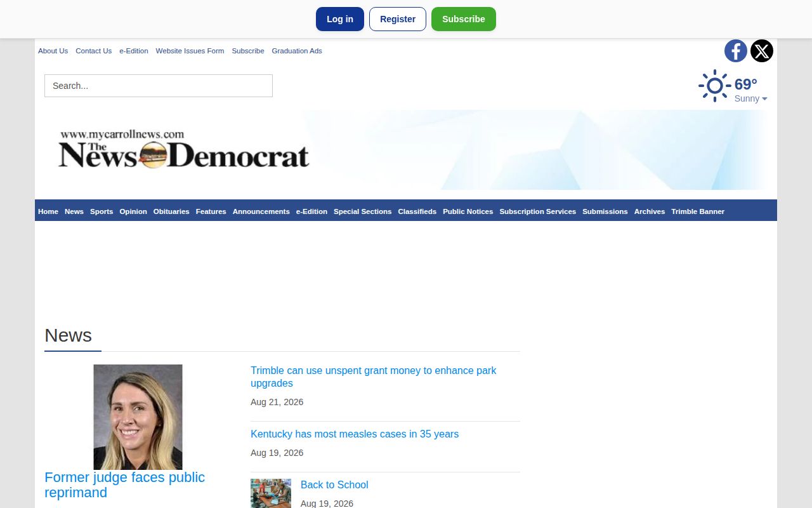
Task: Open the Archives menu item
Action: point(650,211)
